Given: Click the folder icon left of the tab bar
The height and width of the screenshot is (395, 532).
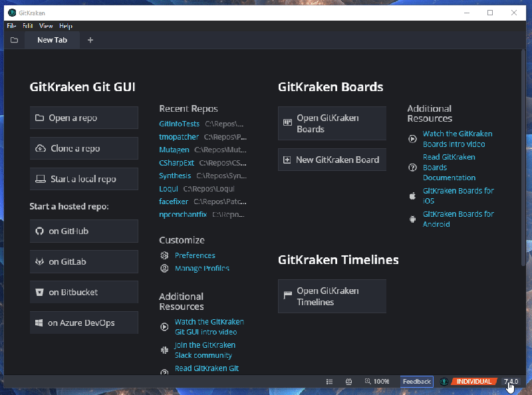Looking at the screenshot, I should pyautogui.click(x=14, y=40).
